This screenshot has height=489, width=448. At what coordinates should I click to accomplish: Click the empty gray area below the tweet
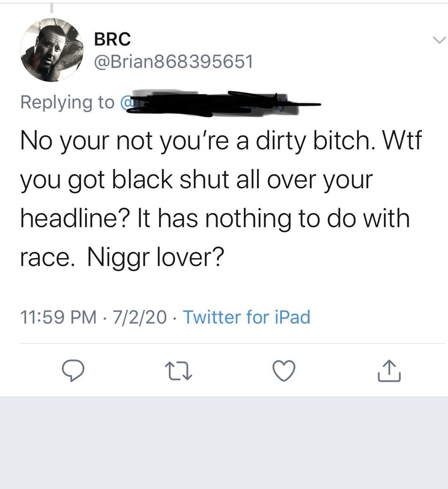click(x=224, y=443)
